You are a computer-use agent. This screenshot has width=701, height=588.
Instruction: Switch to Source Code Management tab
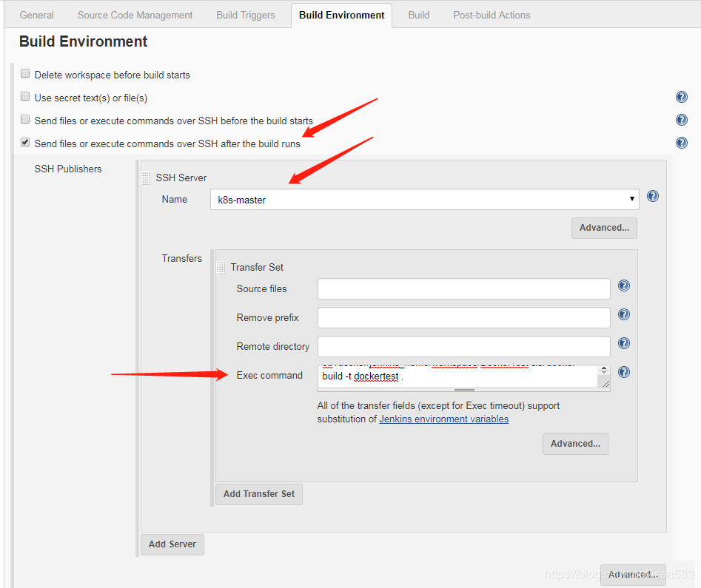tap(135, 15)
